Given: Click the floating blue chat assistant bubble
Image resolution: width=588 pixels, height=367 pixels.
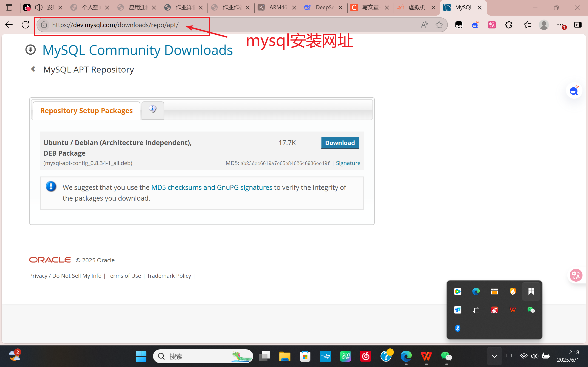Looking at the screenshot, I should click(574, 91).
